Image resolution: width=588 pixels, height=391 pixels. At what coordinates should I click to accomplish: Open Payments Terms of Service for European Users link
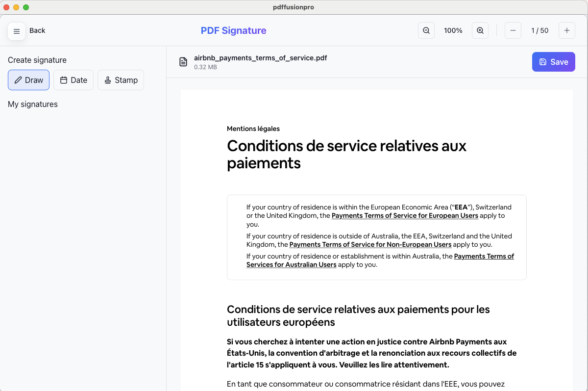(405, 215)
